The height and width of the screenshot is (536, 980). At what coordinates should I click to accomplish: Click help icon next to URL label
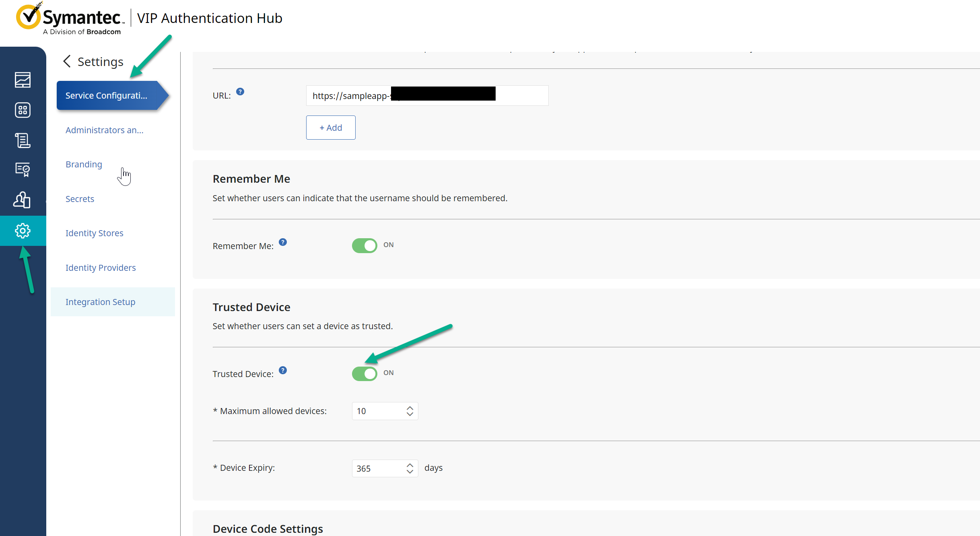point(240,92)
